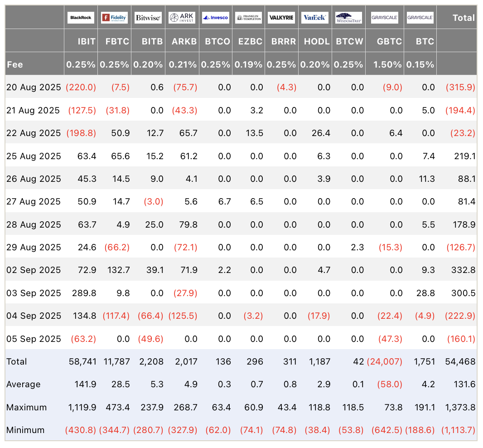Image resolution: width=483 pixels, height=448 pixels.
Task: Click the Invesco logo
Action: pos(216,18)
